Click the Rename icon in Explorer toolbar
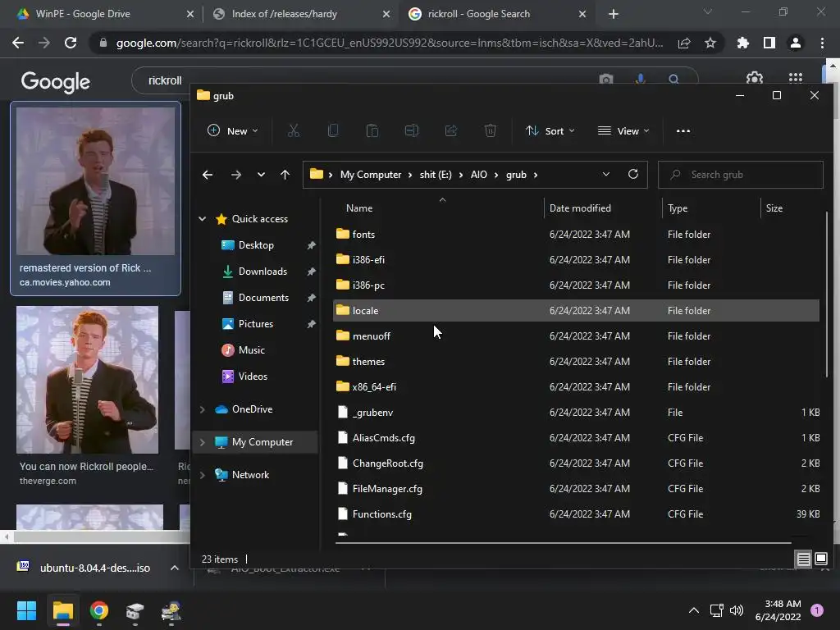Screen dimensions: 840x630 click(x=412, y=130)
